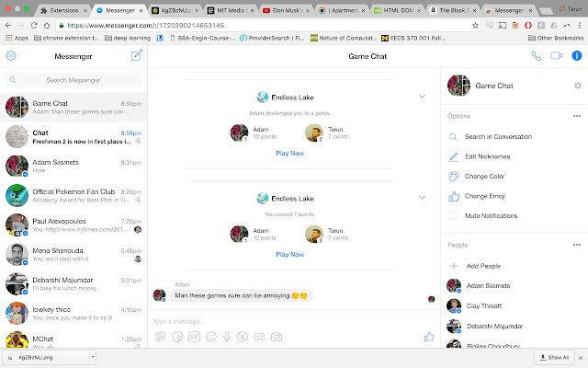
Task: Switch to the MIT Media tab
Action: pos(230,10)
